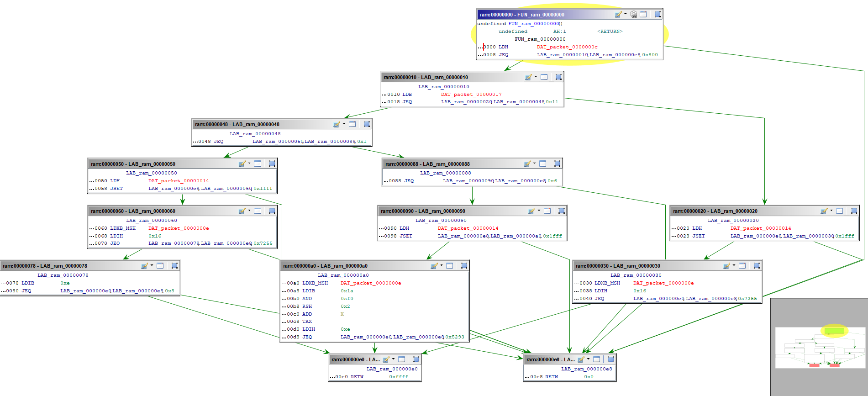Click 0x0 value in RETW at 00e8
Image resolution: width=868 pixels, height=396 pixels.
click(589, 377)
